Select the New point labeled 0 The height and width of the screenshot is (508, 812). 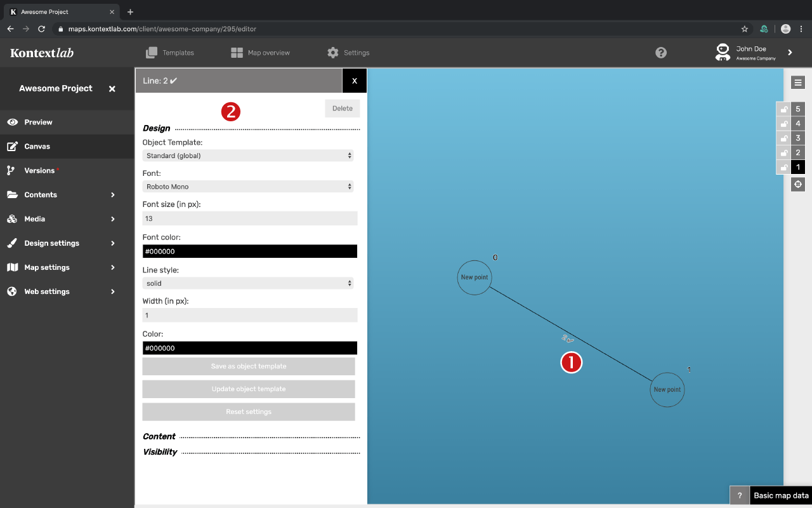pos(475,277)
